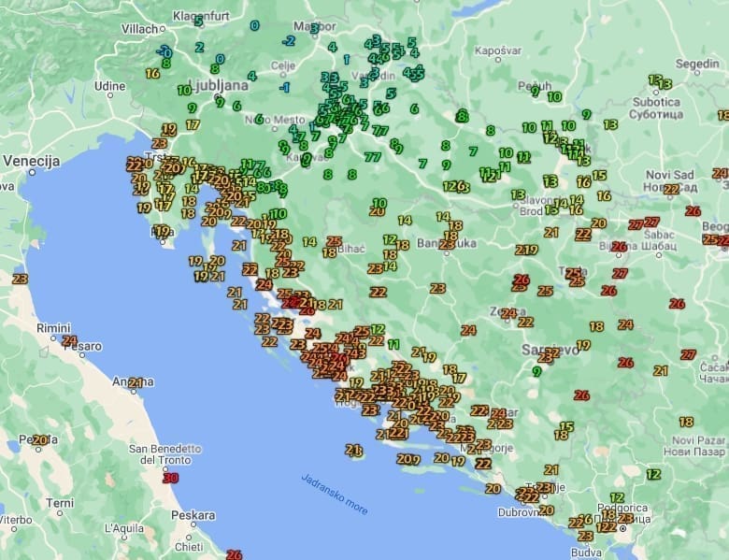This screenshot has width=729, height=560.
Task: Click the 20 marker near Foligno
Action: [39, 439]
